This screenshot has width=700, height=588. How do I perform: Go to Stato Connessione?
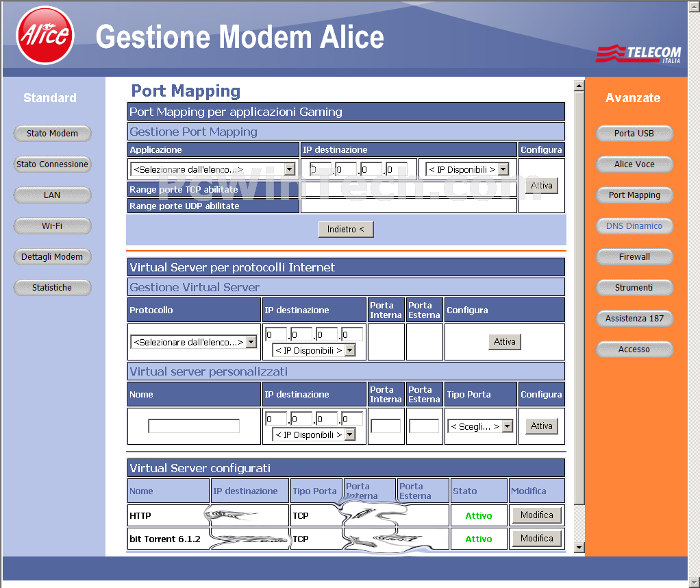pos(52,164)
